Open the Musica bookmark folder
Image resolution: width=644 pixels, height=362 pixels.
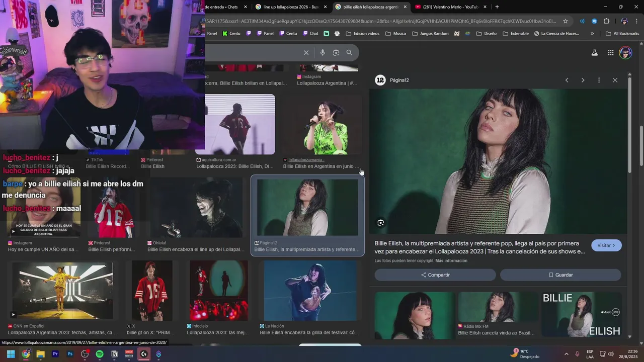pyautogui.click(x=395, y=34)
